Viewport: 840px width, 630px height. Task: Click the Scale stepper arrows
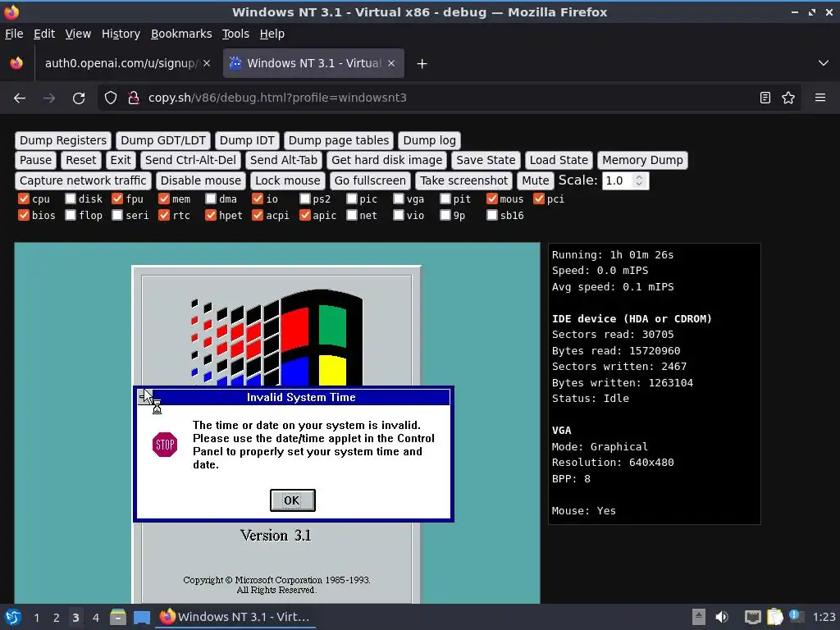click(x=638, y=180)
